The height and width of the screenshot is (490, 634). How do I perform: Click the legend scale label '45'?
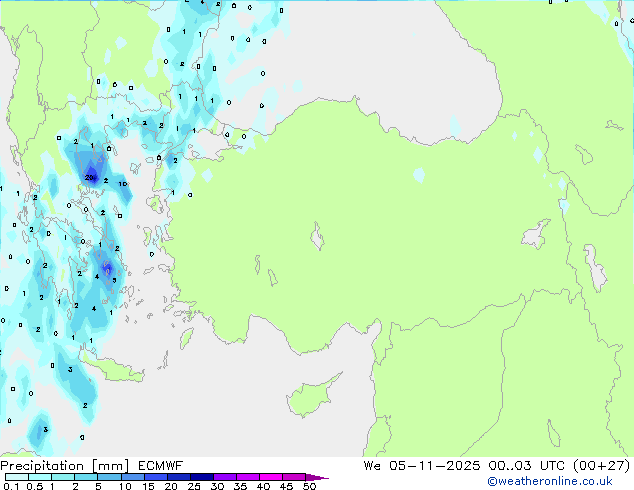pos(286,486)
